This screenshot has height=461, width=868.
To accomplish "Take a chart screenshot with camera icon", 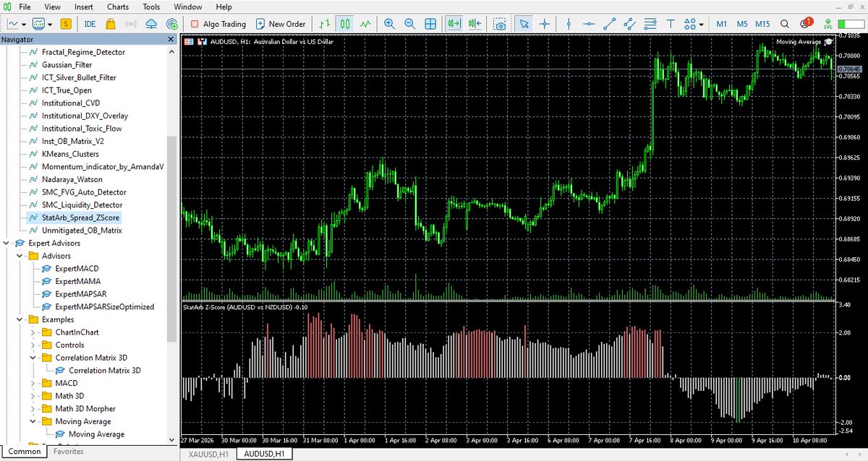I will click(500, 24).
